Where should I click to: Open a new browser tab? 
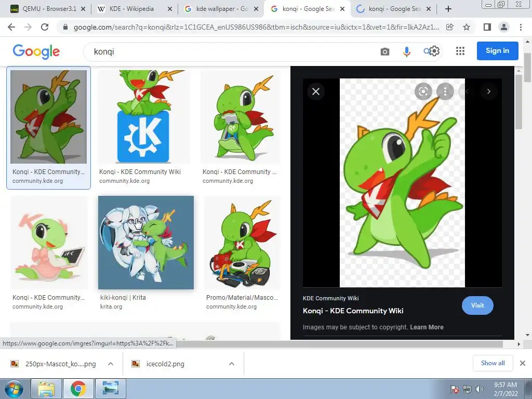pos(448,9)
